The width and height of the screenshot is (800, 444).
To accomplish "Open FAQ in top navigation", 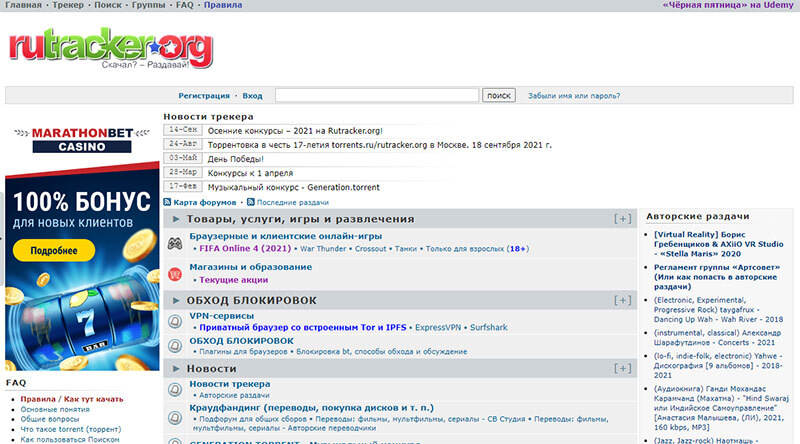I will coord(185,5).
